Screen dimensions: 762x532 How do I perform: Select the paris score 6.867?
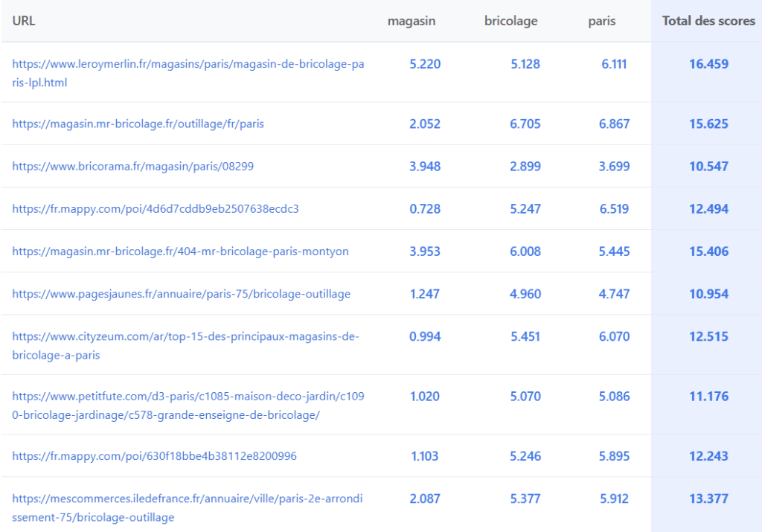[x=614, y=124]
